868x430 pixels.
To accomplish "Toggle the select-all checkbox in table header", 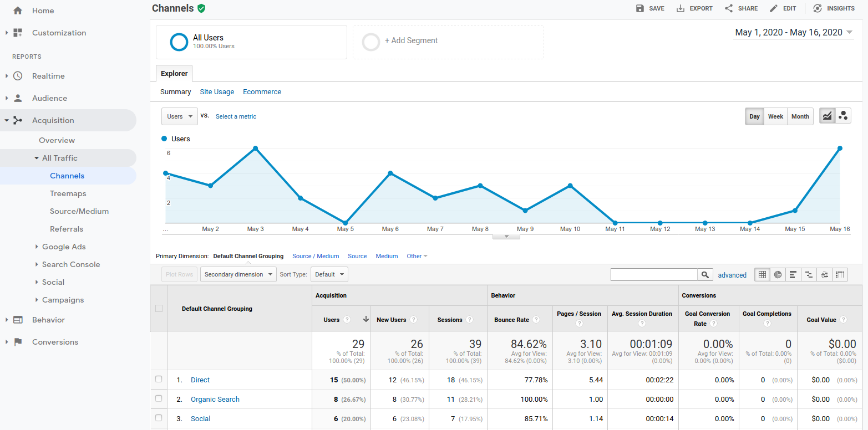I will tap(159, 308).
